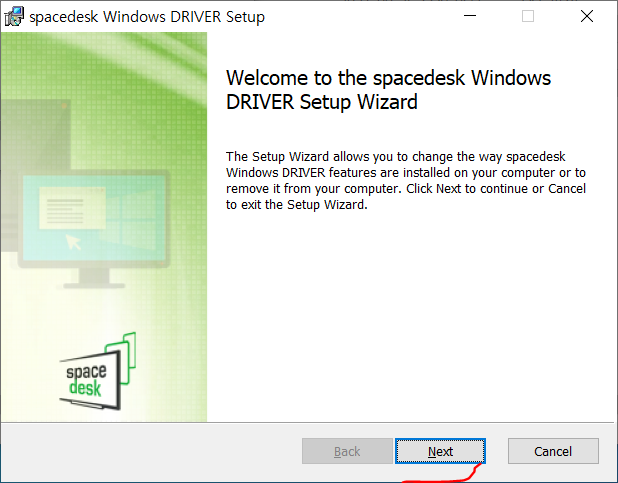Click the 'Welcome to the spacedesk Windows DRIVER Setup Wizard' heading
Screen dimensions: 618x483
pos(388,90)
